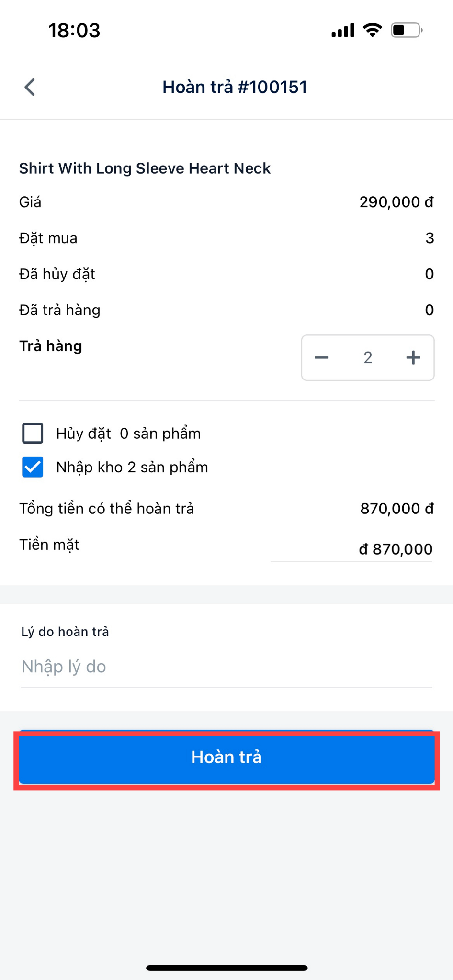Viewport: 453px width, 980px height.
Task: Tap the cellular signal bars icon
Action: [x=343, y=30]
